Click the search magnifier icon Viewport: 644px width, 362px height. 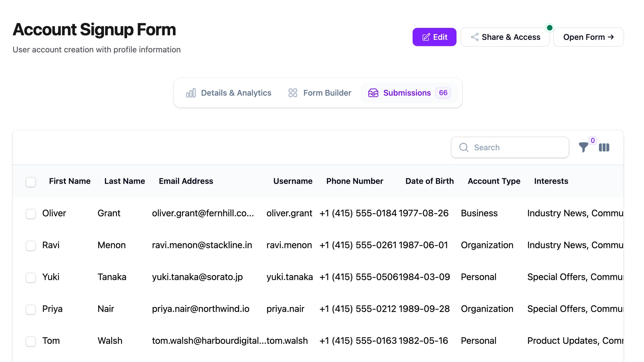(x=464, y=147)
